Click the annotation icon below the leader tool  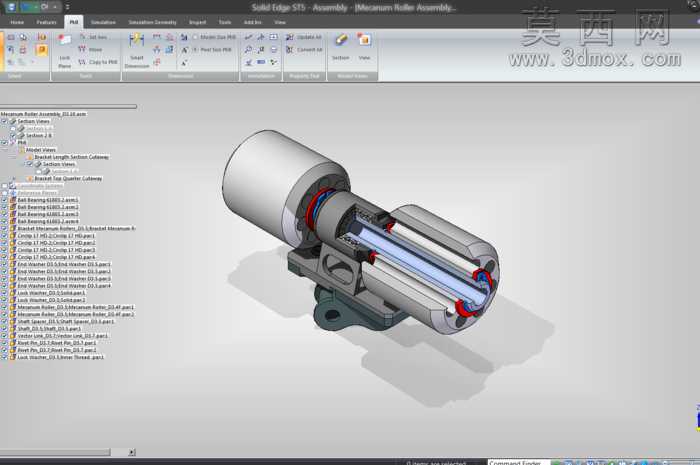(x=249, y=50)
